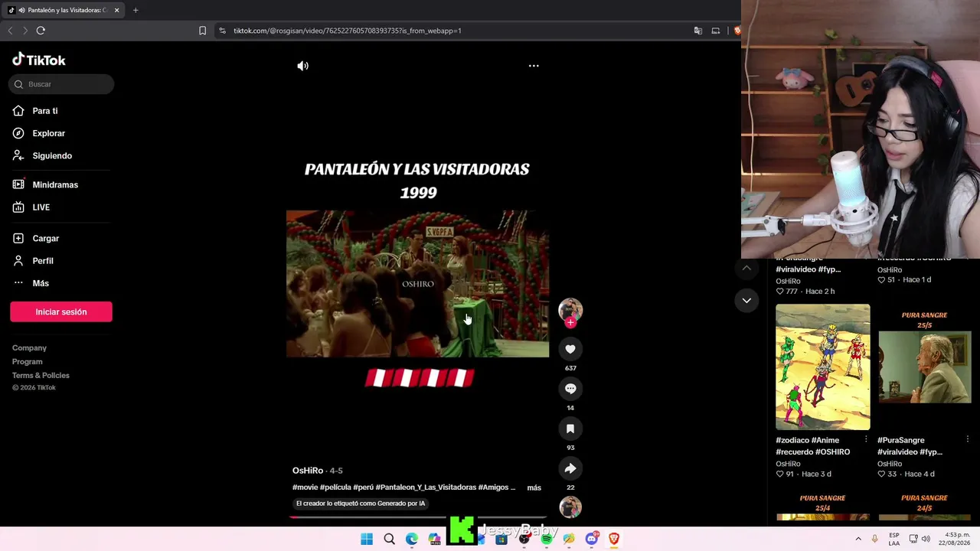Click the tiktok.com address bar URL
The image size is (980, 551).
[348, 31]
